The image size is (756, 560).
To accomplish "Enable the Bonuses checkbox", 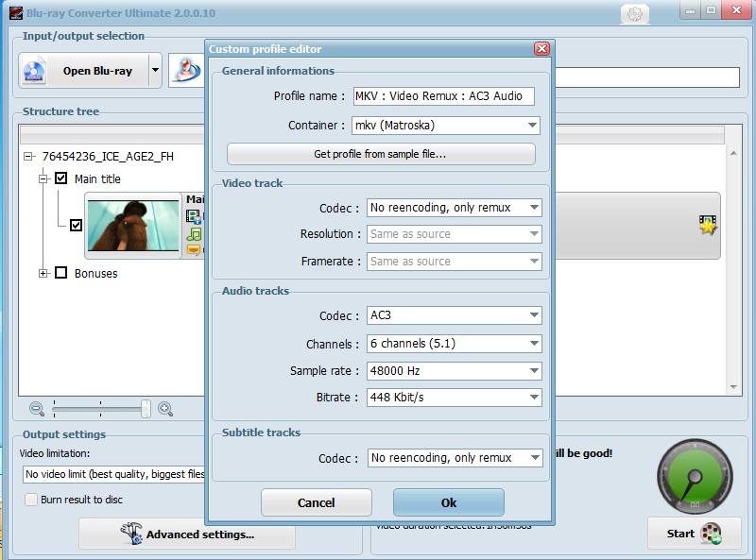I will [x=60, y=273].
